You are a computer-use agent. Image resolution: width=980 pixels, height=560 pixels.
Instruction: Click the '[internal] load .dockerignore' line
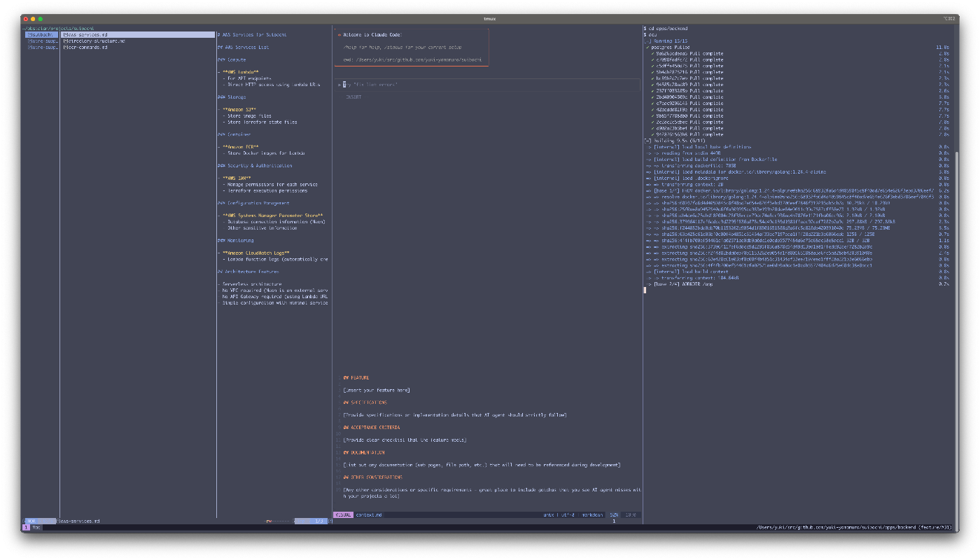687,178
